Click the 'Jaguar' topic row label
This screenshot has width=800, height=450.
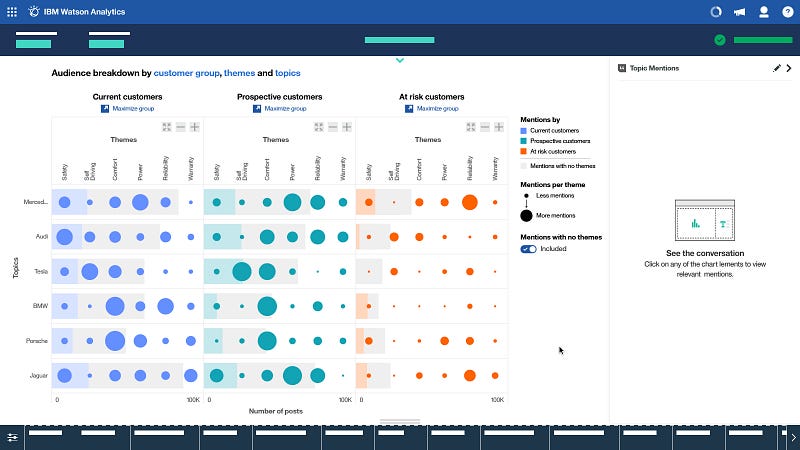pos(38,376)
